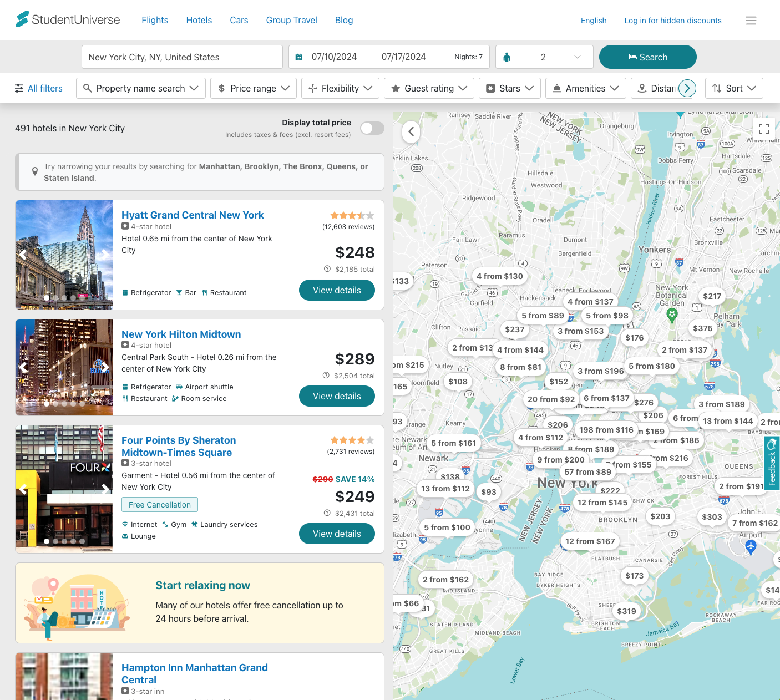This screenshot has width=780, height=700.
Task: Click the (2,731 reviews) text
Action: 351,452
